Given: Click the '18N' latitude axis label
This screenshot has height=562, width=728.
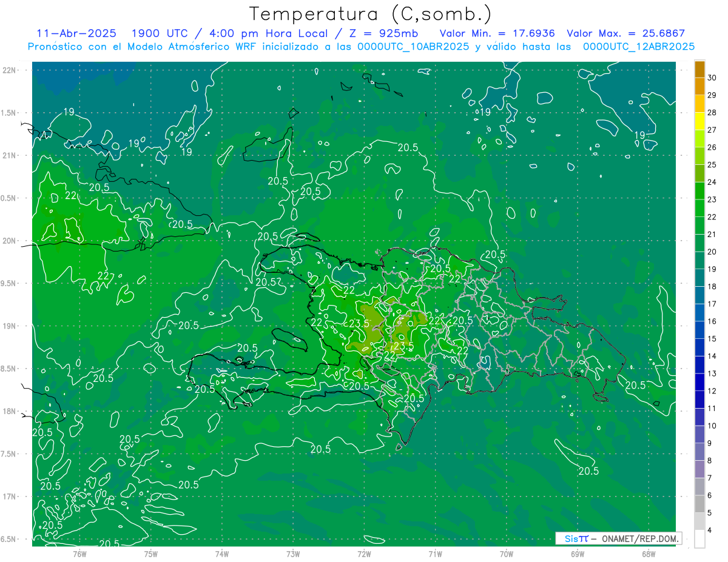Looking at the screenshot, I should pyautogui.click(x=9, y=411).
